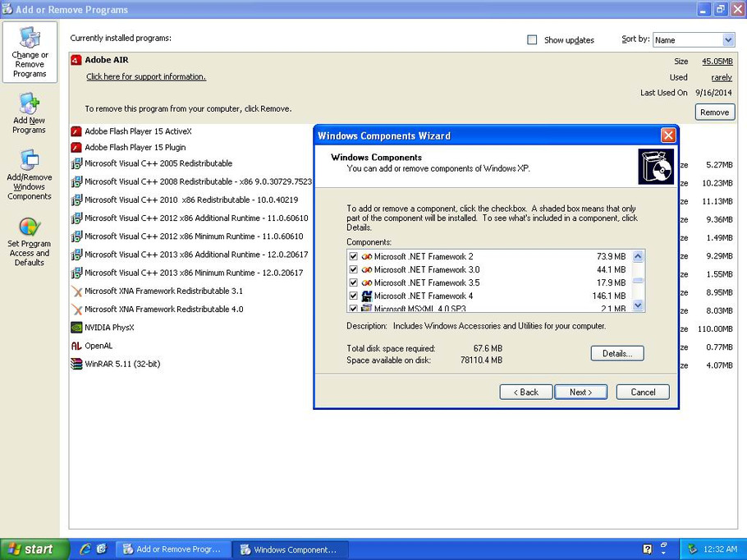
Task: Click Remove button for Adobe AIR
Action: pos(714,112)
